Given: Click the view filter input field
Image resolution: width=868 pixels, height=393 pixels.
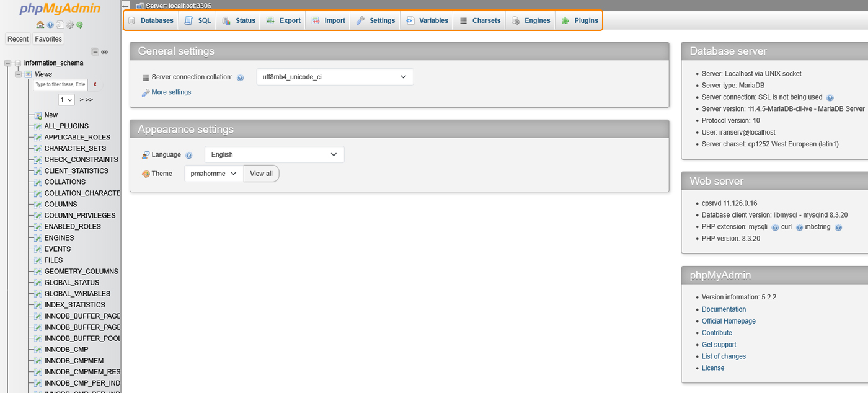Looking at the screenshot, I should pos(60,84).
